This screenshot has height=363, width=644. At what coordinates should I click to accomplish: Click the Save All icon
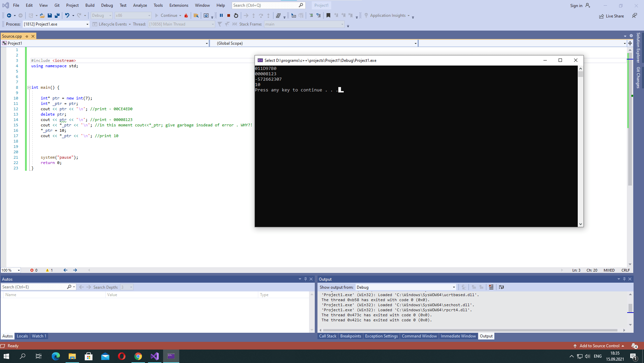[57, 15]
